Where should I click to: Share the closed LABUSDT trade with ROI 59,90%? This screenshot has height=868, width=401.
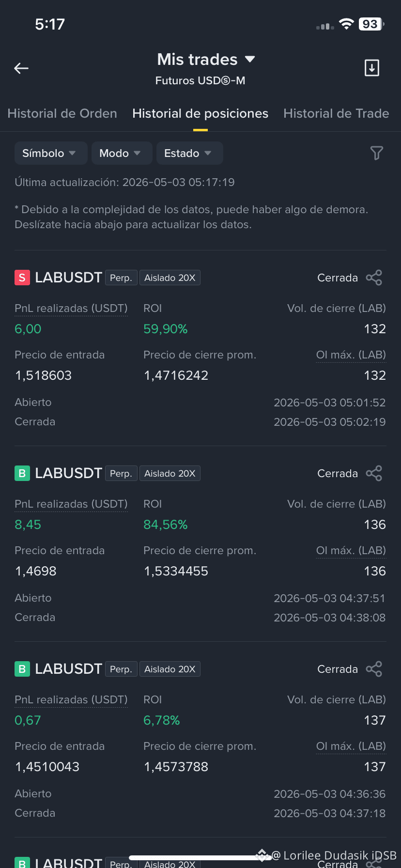coord(374,278)
